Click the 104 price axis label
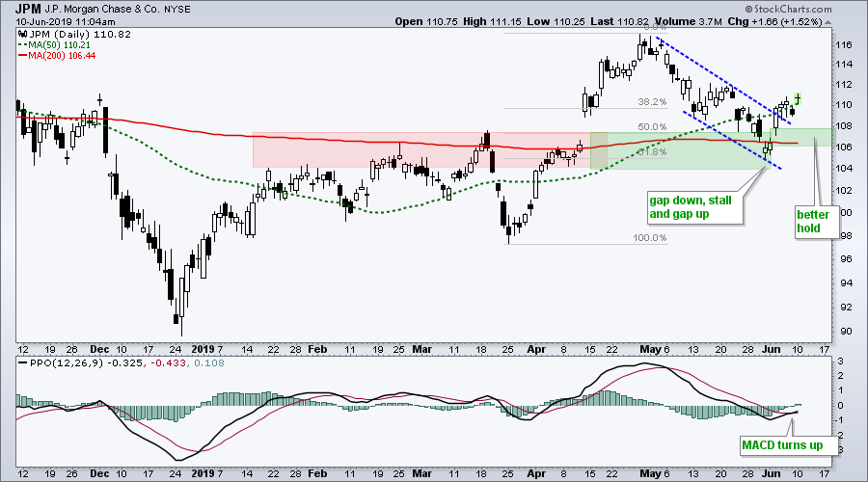Screen dimensions: 868x482 coord(844,169)
